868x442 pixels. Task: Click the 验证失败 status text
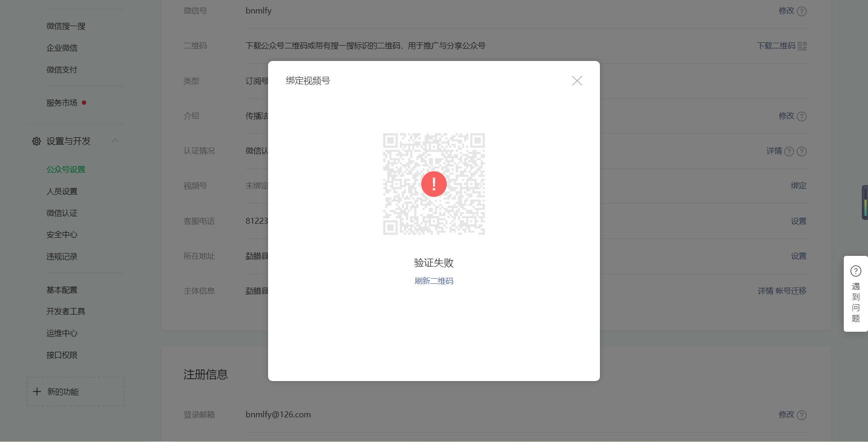(434, 263)
